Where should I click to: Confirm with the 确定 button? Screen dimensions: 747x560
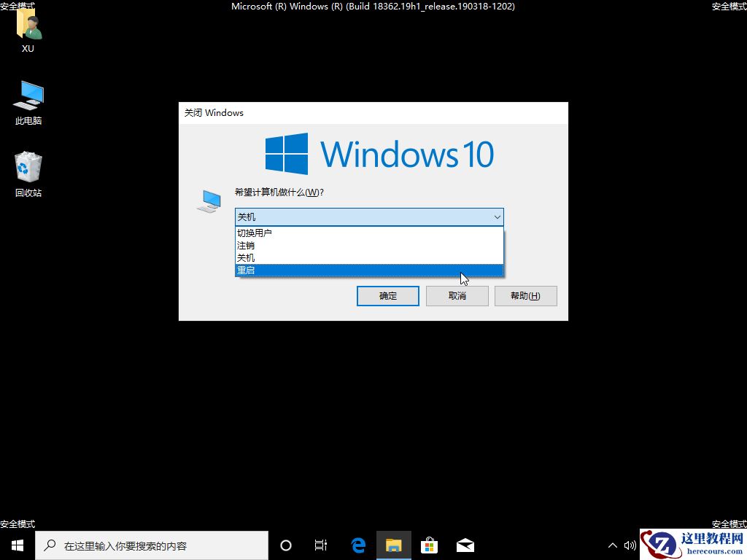point(388,296)
